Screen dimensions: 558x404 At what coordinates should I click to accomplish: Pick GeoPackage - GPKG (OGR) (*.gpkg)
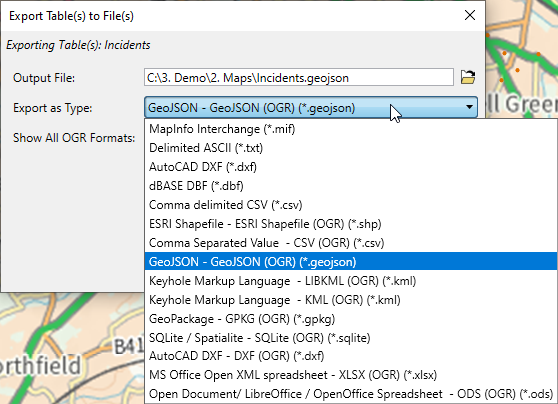(351, 319)
